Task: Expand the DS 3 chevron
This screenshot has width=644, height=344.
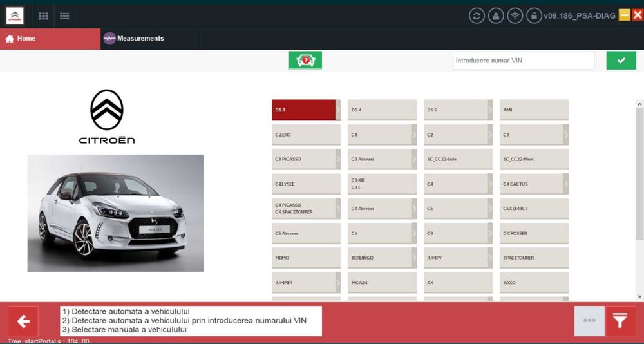Action: pos(338,110)
